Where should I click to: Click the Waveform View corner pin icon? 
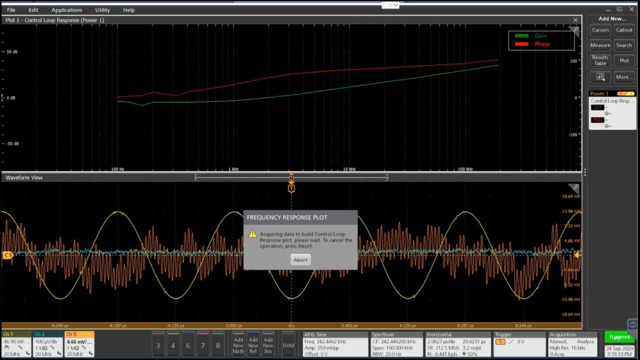pos(575,188)
